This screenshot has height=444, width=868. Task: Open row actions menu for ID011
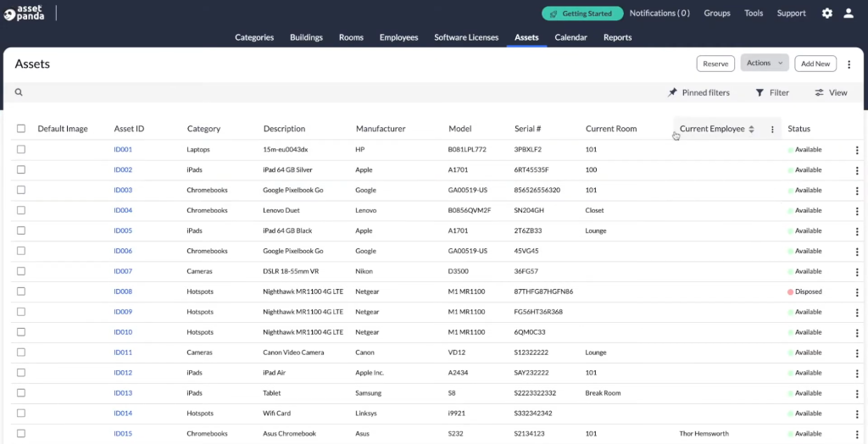[857, 352]
